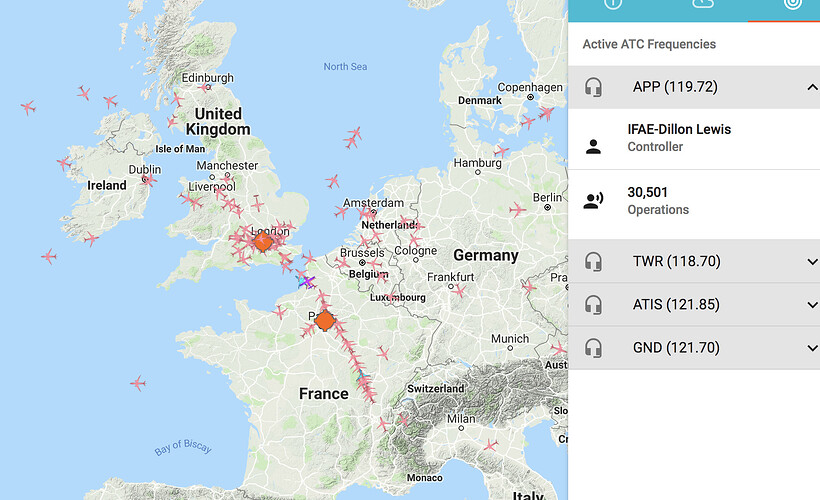Click the Ireland country label
Image resolution: width=820 pixels, height=500 pixels.
(x=107, y=186)
